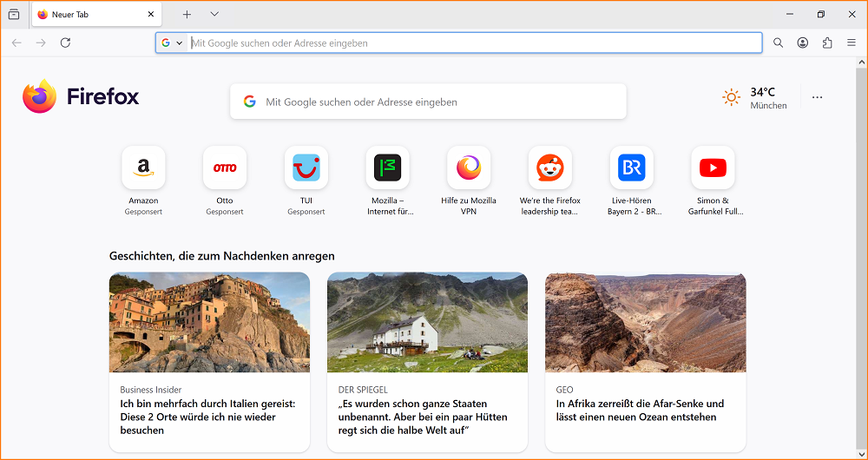Open the Google search engine dropdown in address bar

[172, 43]
